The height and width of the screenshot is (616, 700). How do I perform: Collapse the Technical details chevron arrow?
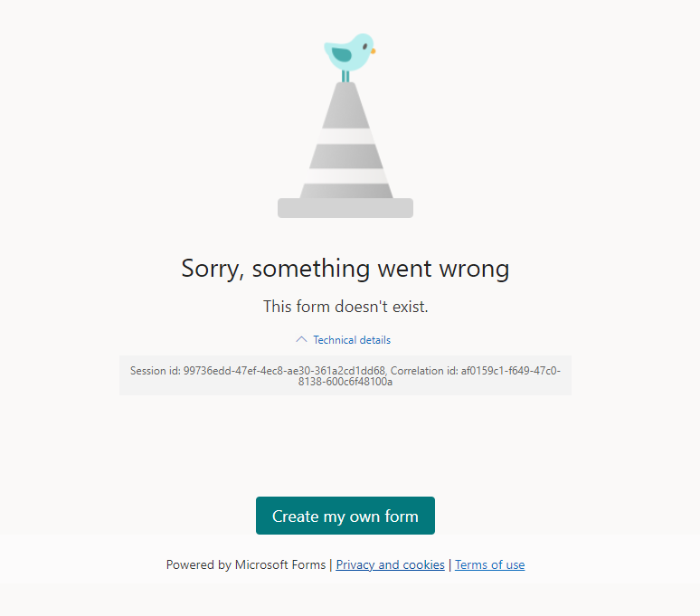(x=301, y=340)
